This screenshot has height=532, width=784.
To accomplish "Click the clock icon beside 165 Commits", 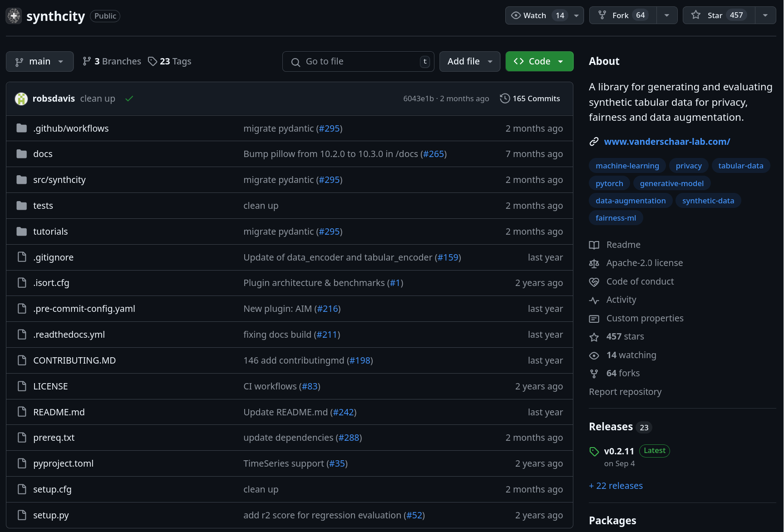I will [x=504, y=99].
